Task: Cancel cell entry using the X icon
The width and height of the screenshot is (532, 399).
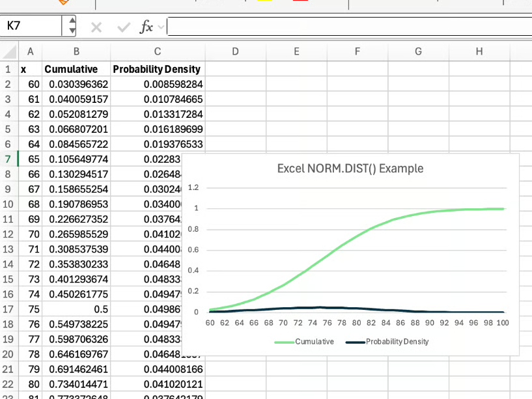Action: [97, 26]
